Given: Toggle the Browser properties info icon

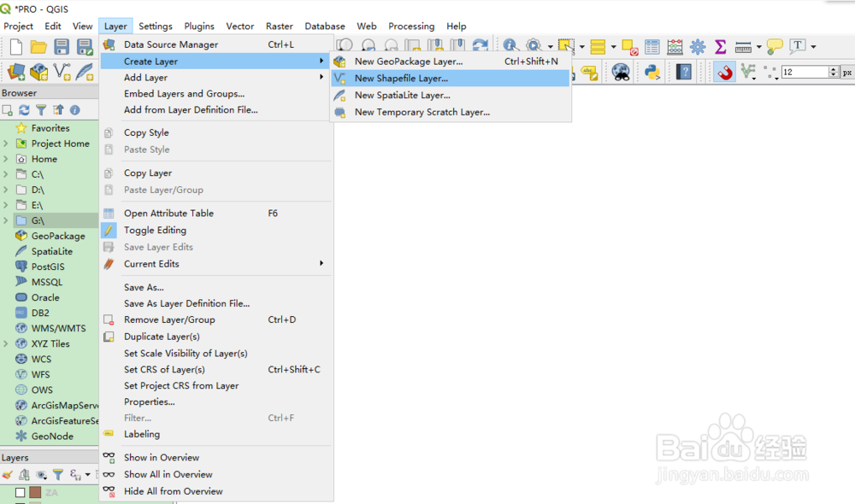Looking at the screenshot, I should pos(74,110).
